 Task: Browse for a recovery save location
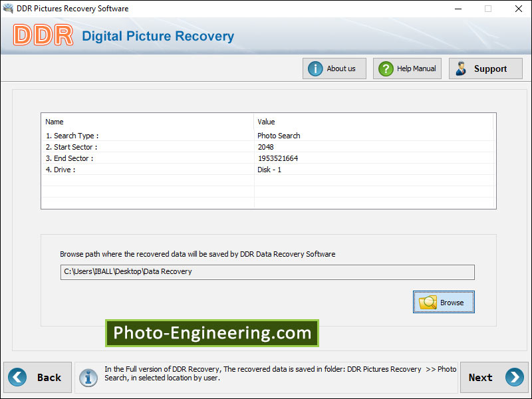point(444,302)
